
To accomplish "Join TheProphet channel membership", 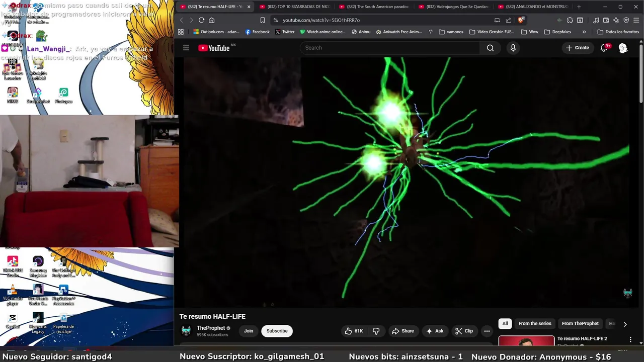I will click(x=249, y=331).
